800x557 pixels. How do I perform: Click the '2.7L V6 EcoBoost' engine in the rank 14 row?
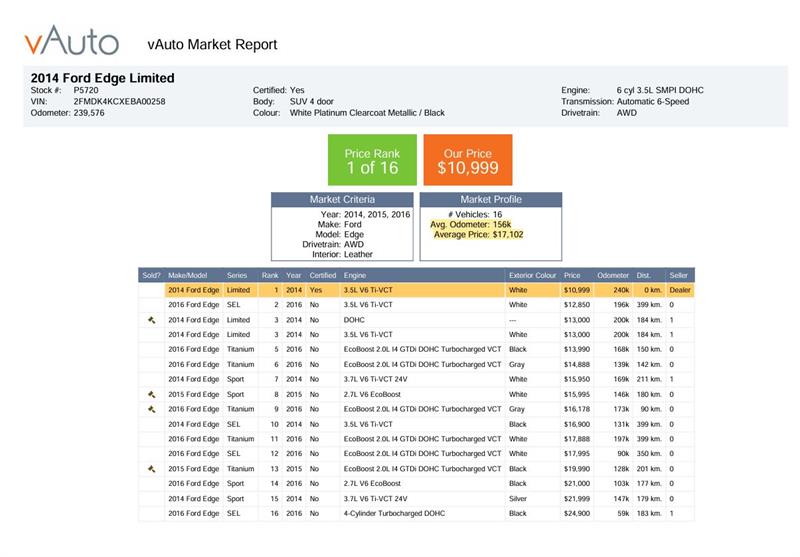(372, 484)
